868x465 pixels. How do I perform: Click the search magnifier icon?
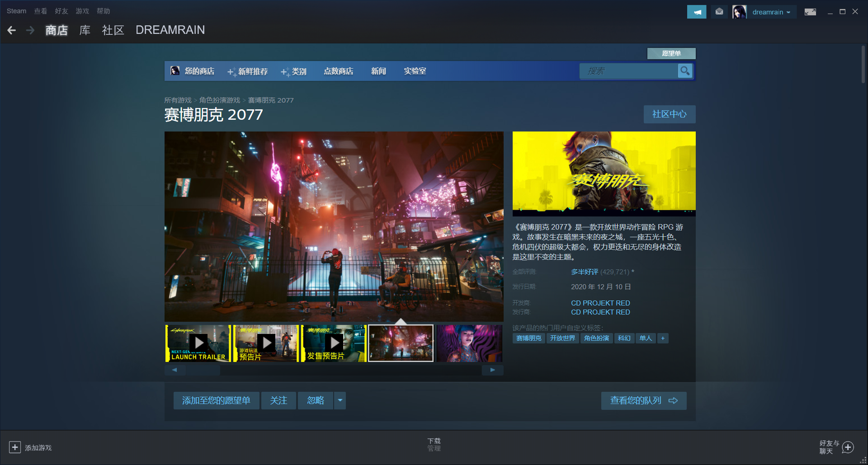tap(685, 71)
